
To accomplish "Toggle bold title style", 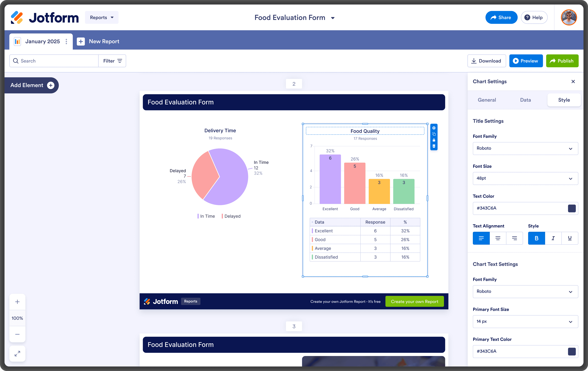I will coord(536,238).
